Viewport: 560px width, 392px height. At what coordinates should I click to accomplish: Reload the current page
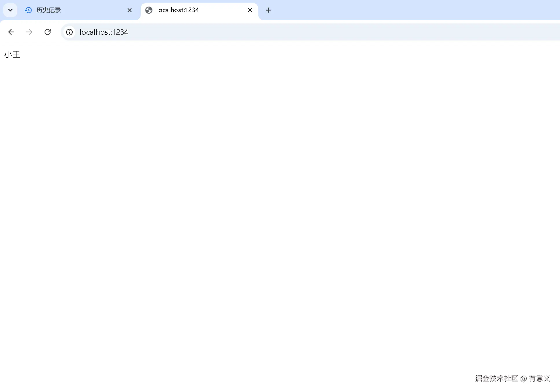(48, 32)
